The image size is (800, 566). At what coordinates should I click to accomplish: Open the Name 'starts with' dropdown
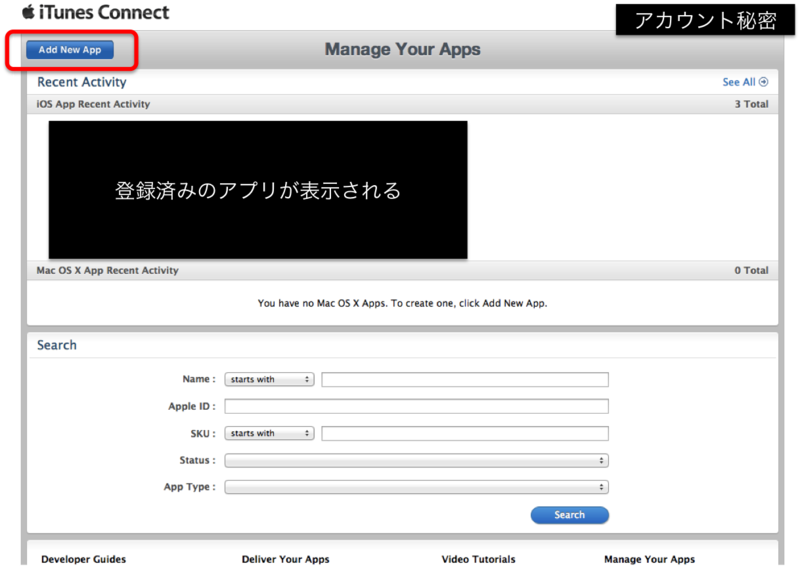[269, 379]
